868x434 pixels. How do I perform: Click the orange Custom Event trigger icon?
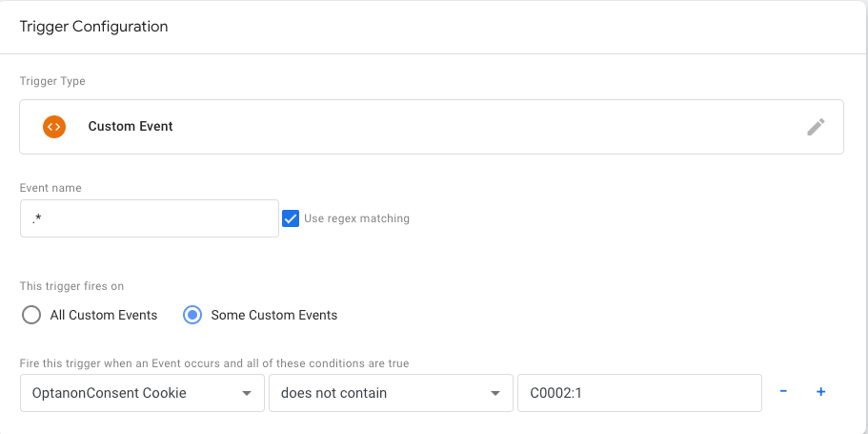(x=54, y=127)
